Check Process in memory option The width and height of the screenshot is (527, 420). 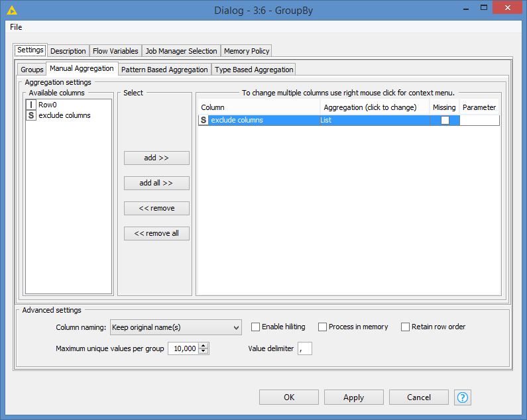pos(322,327)
